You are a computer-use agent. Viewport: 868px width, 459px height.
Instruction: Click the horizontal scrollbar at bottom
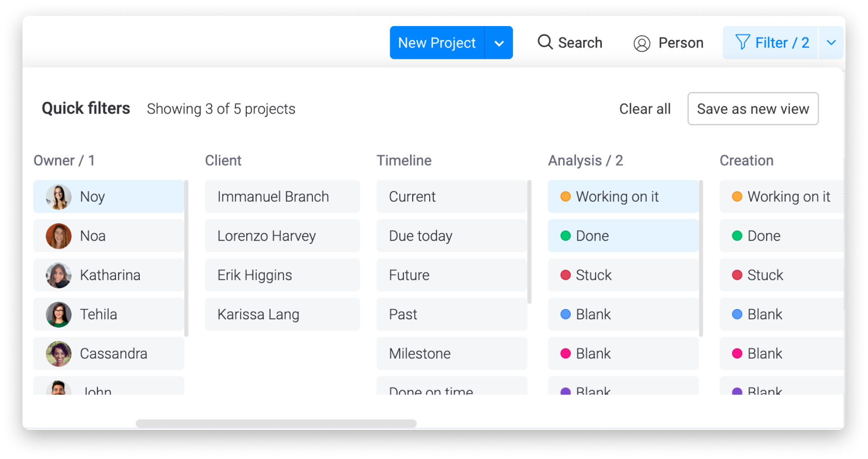[x=276, y=424]
